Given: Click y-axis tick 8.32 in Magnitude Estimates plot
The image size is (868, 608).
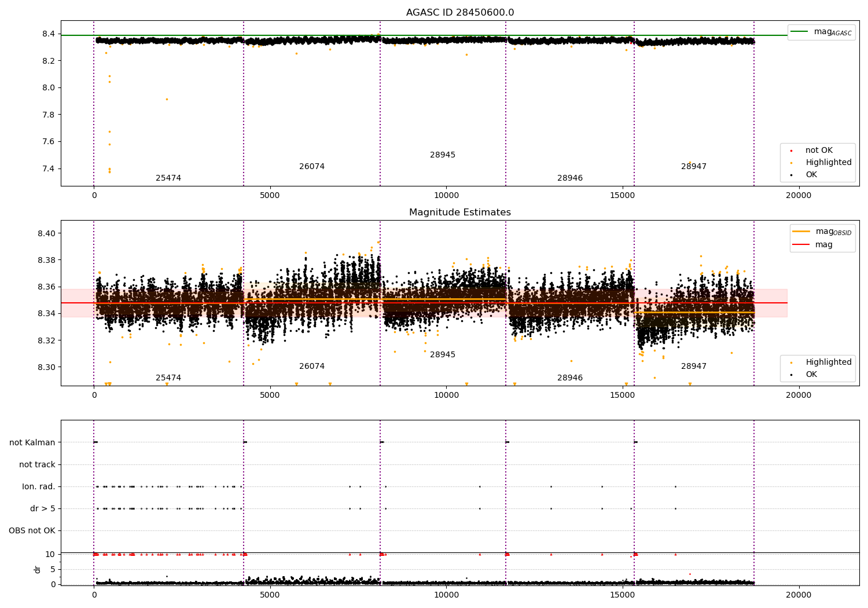Looking at the screenshot, I should (46, 340).
